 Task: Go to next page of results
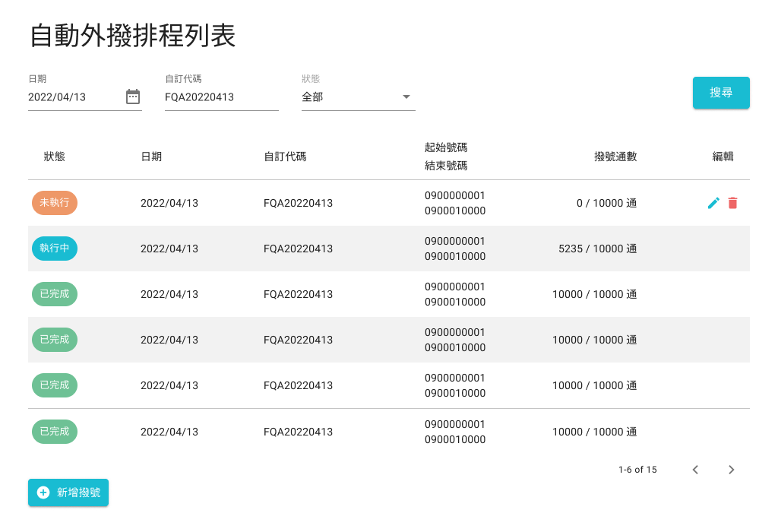731,470
